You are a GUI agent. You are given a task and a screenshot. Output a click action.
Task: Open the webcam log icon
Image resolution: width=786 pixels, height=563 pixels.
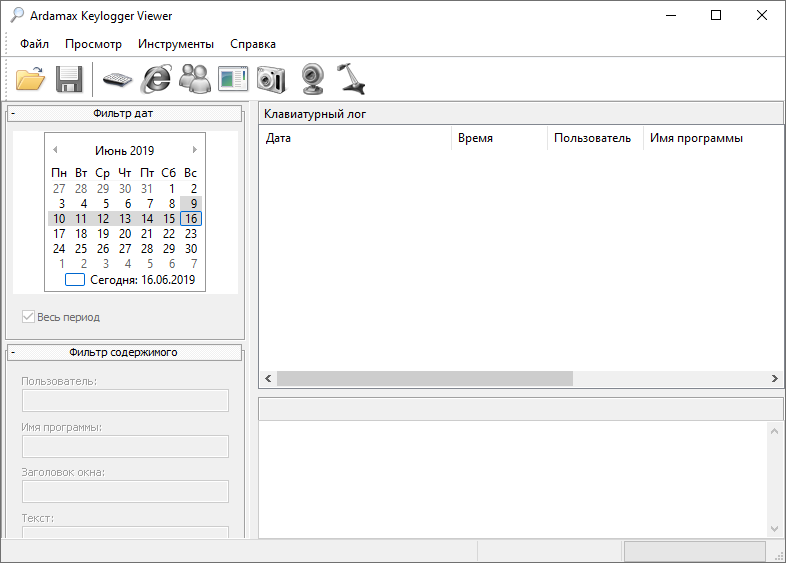pos(312,78)
